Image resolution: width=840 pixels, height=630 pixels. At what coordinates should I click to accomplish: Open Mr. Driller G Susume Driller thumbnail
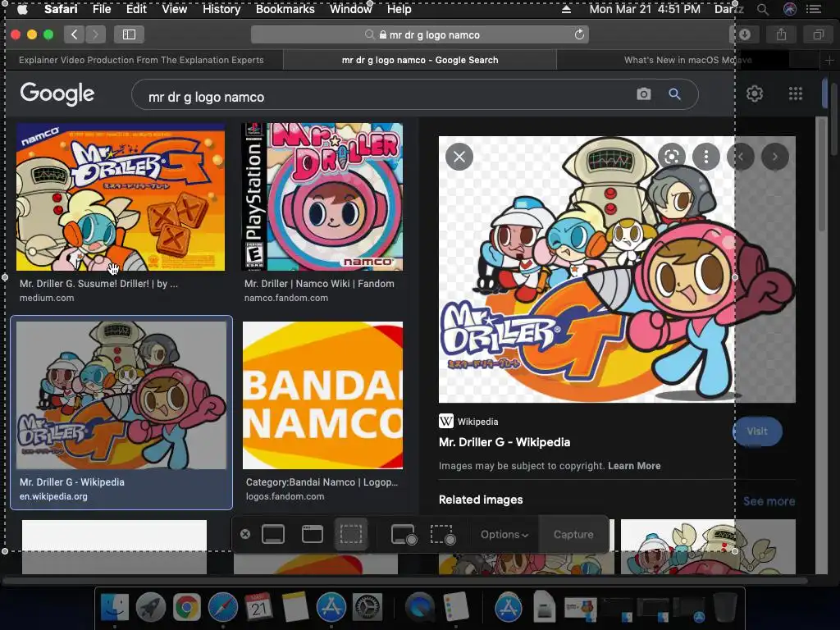[121, 197]
